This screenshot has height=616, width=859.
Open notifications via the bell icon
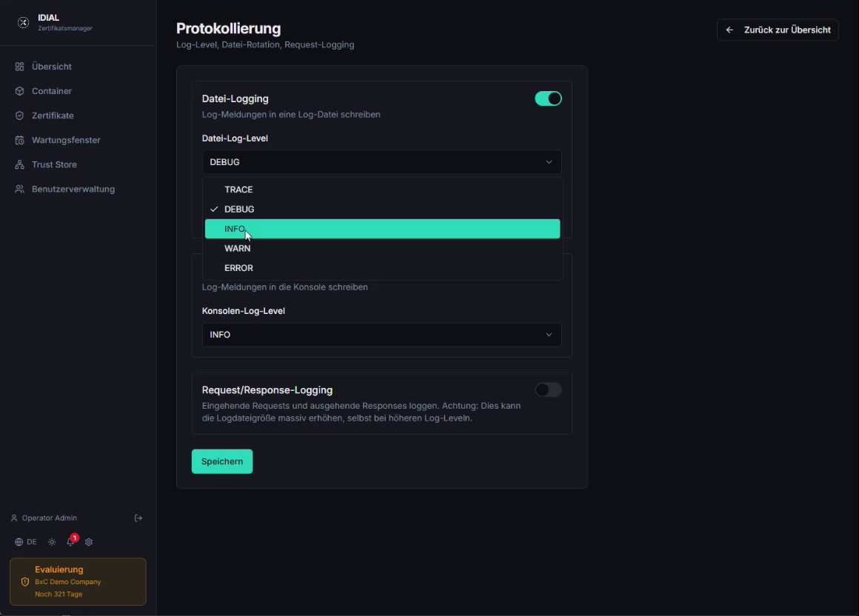click(70, 542)
